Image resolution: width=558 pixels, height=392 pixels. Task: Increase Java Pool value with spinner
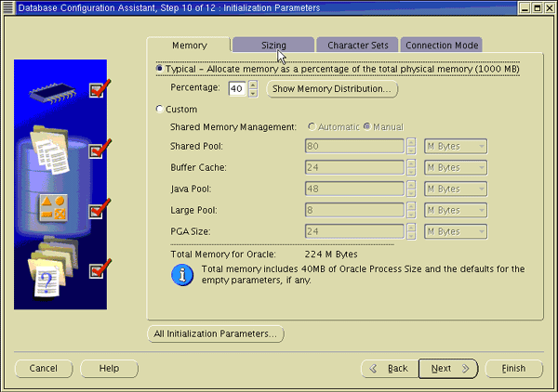[411, 185]
